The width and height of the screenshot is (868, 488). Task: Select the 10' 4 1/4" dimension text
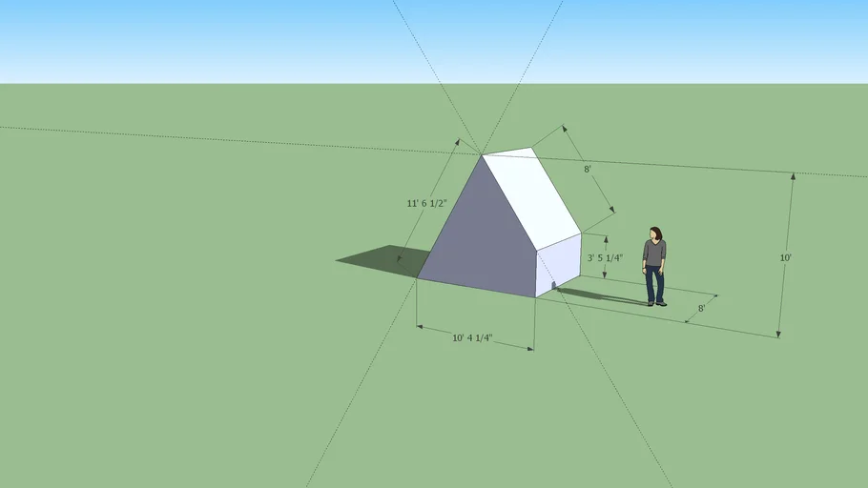pos(472,338)
